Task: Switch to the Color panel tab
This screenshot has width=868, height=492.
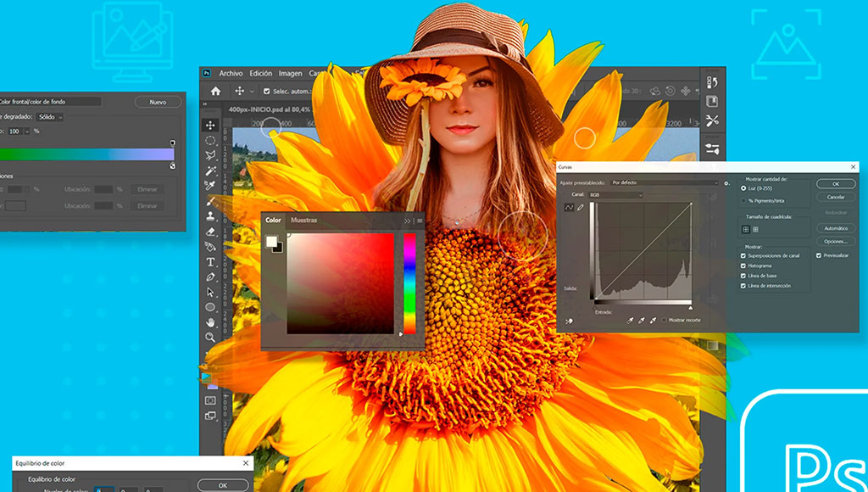Action: point(273,220)
